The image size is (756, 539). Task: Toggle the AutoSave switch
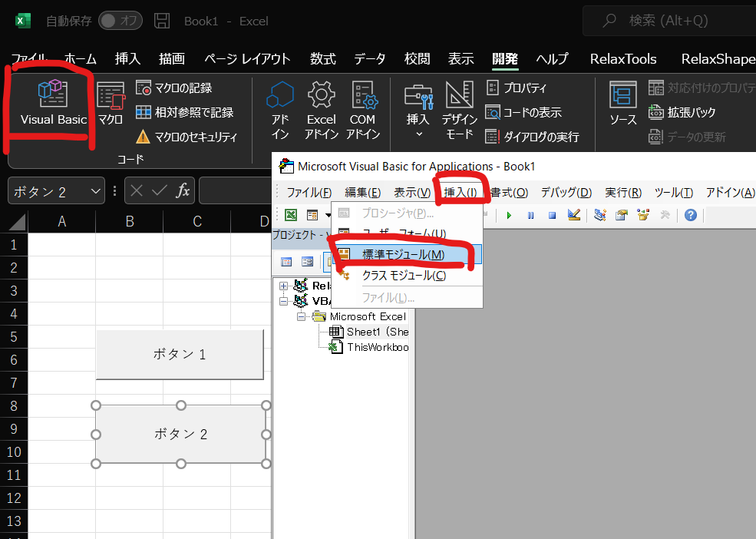pos(120,21)
